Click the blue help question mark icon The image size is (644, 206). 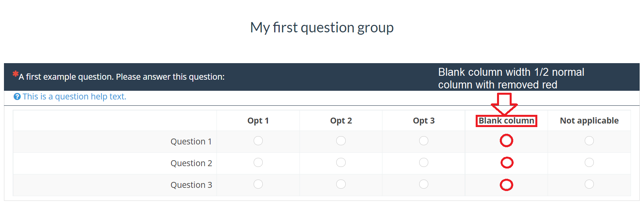tap(17, 97)
